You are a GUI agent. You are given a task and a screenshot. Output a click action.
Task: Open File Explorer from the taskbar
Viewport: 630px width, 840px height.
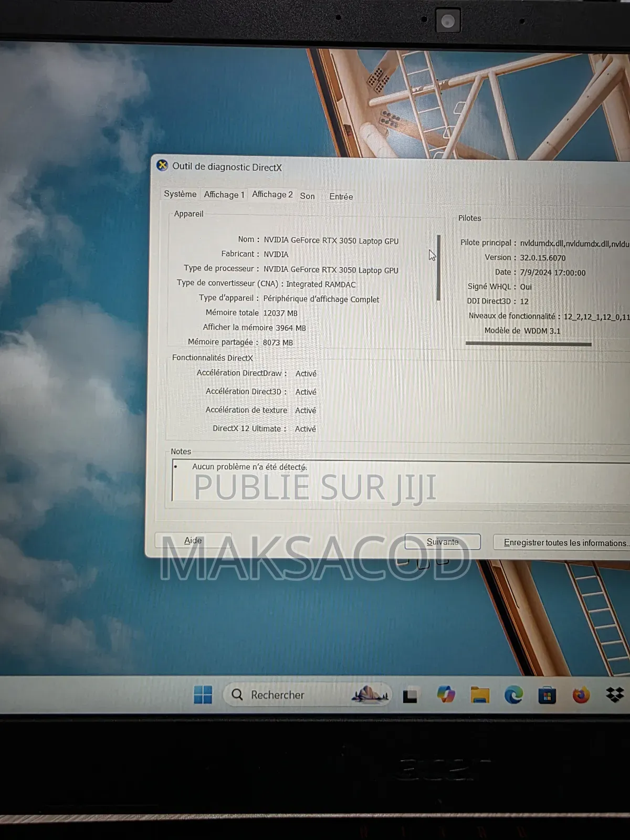tap(480, 695)
